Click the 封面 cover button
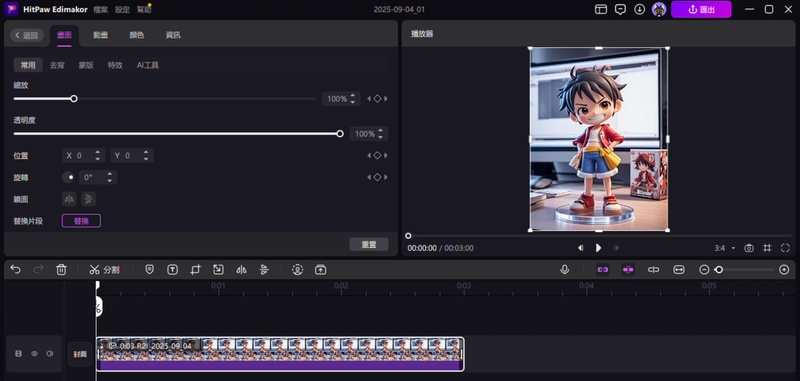 [80, 354]
